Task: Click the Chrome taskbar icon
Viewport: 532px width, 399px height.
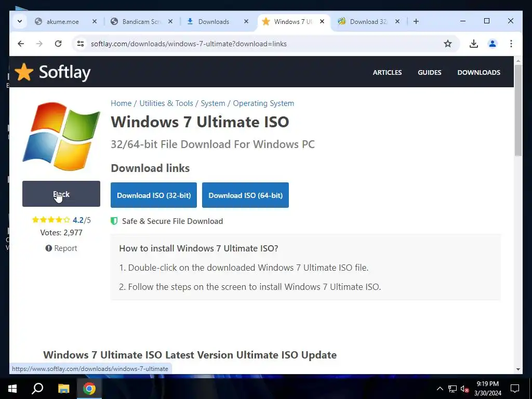Action: point(89,389)
